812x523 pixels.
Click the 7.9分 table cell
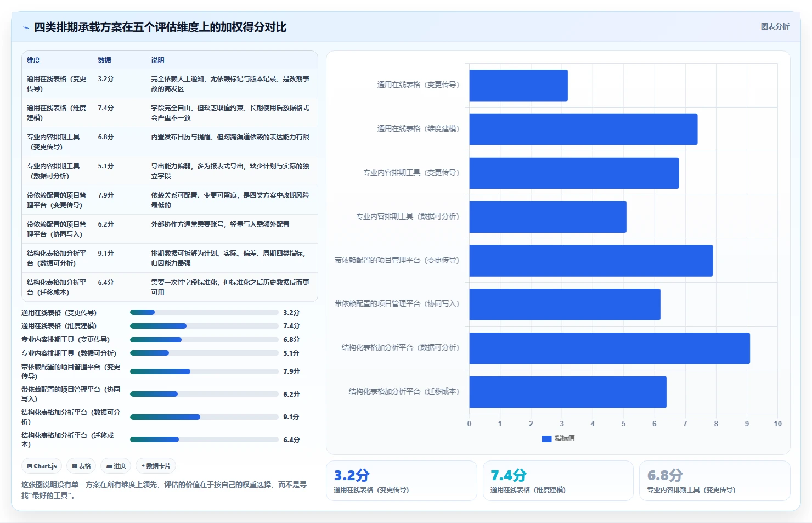pyautogui.click(x=106, y=195)
